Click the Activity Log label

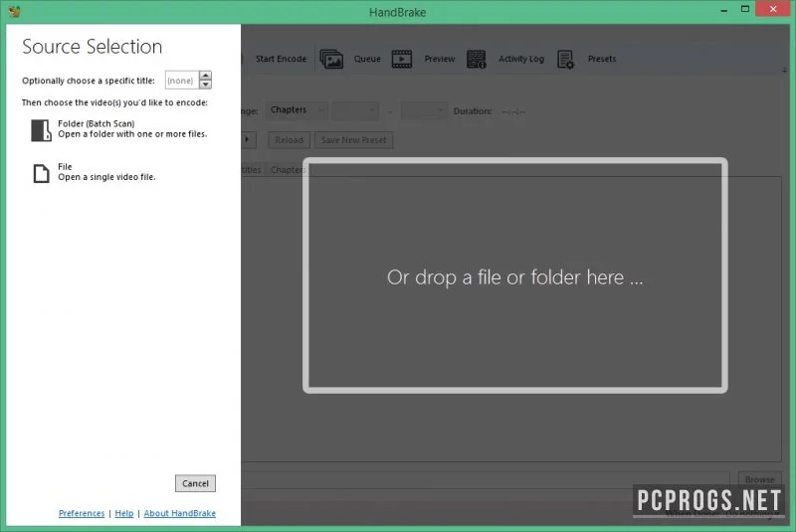520,59
